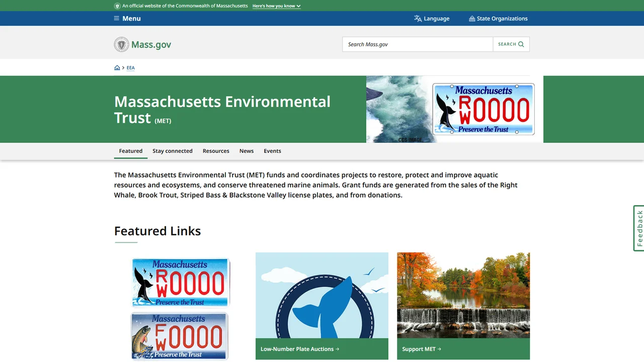Click the SEARCH button
Viewport: 644px width, 362px height.
tap(511, 44)
